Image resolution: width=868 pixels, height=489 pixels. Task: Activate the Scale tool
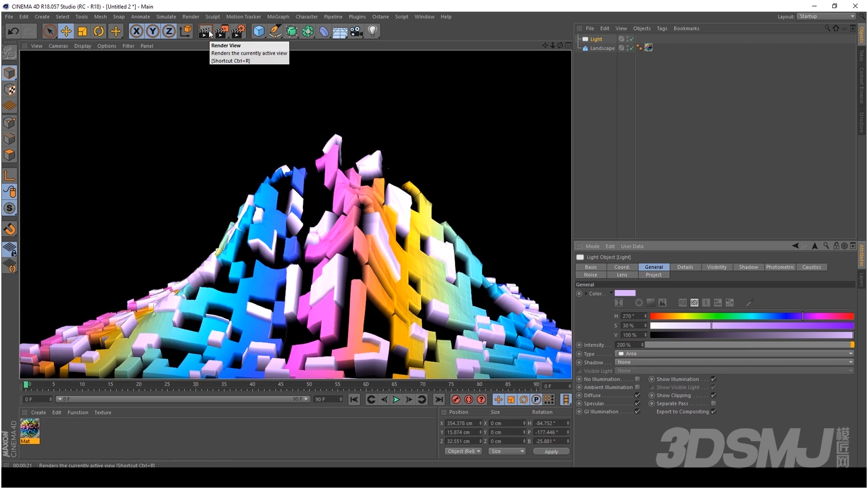coord(82,31)
